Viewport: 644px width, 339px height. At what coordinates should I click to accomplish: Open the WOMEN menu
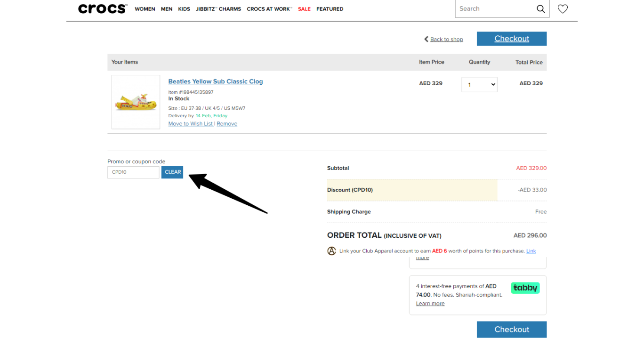click(145, 9)
